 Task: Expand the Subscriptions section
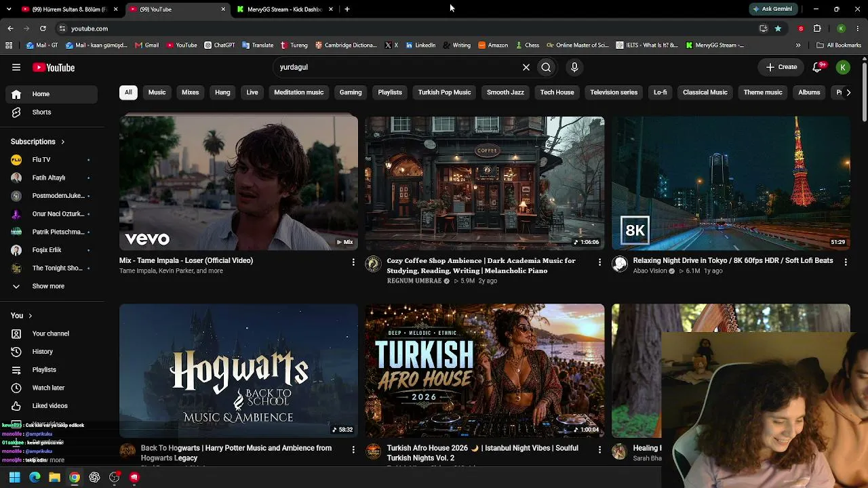(38, 142)
